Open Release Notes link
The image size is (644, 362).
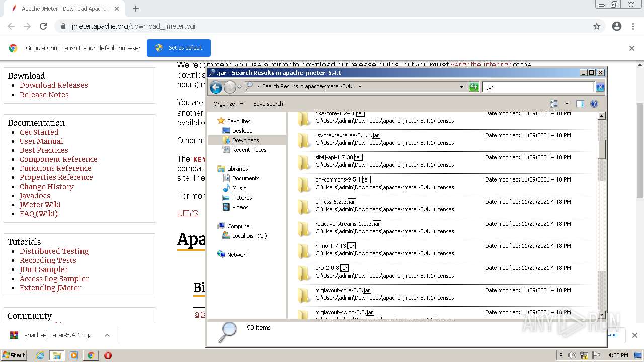coord(44,95)
